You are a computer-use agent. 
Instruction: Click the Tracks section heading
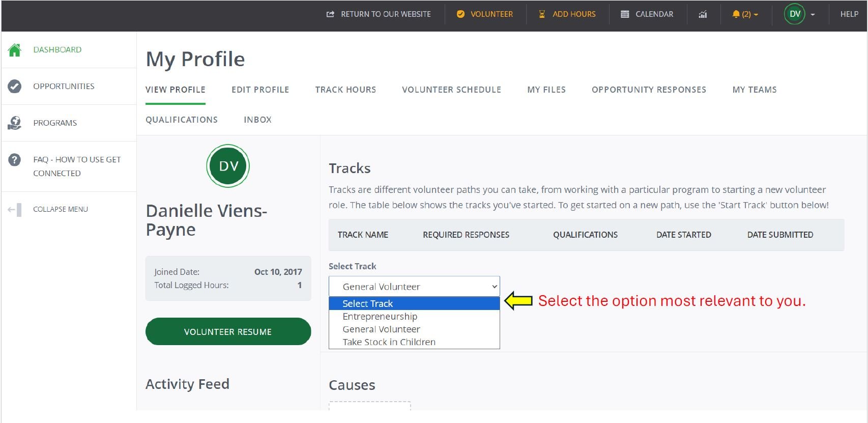(350, 168)
